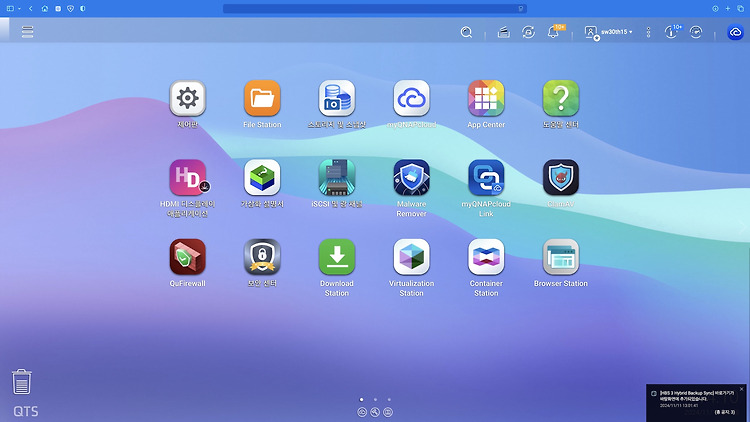Switch to the second desktop page dot

pos(375,400)
